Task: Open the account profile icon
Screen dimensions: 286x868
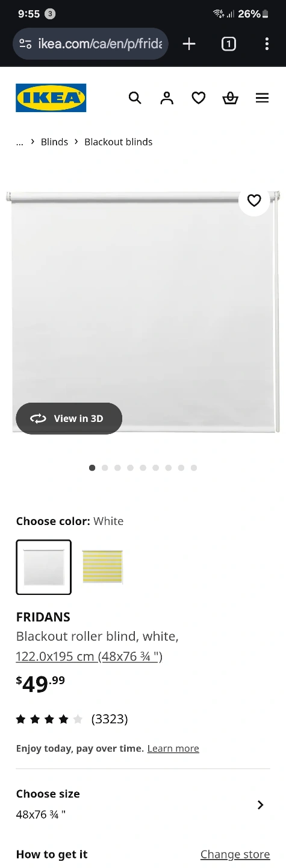Action: click(x=167, y=98)
